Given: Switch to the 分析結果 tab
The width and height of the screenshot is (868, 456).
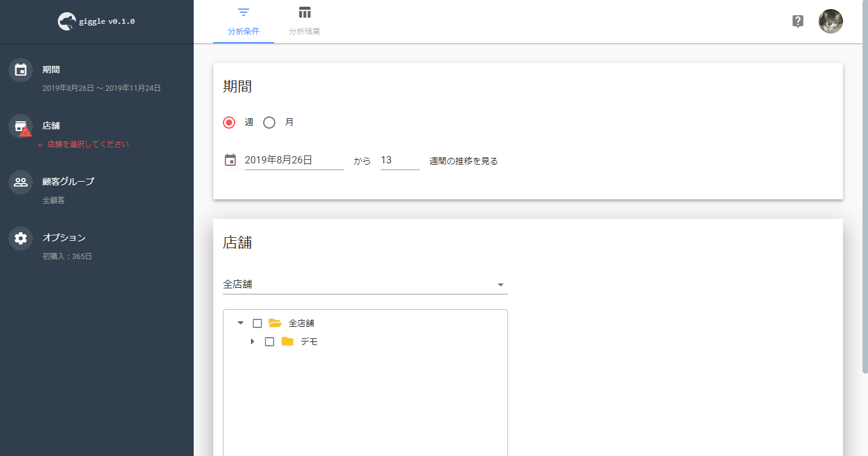Looking at the screenshot, I should tap(305, 22).
